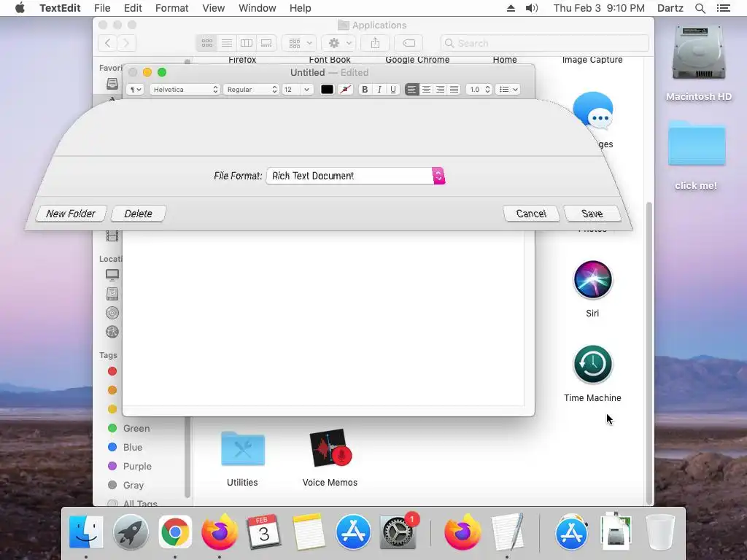Align text right in TextEdit
This screenshot has width=747, height=560.
point(440,90)
